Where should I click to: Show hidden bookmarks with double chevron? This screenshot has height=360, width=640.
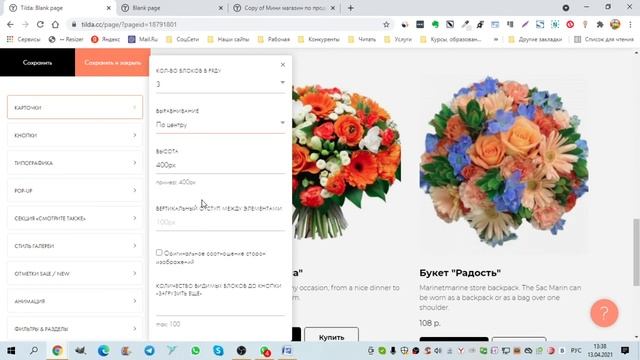pyautogui.click(x=496, y=39)
